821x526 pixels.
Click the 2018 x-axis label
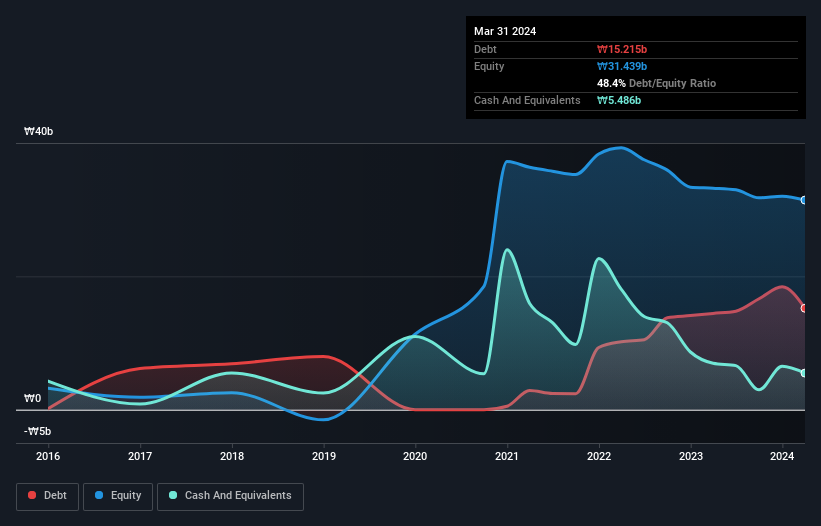232,456
